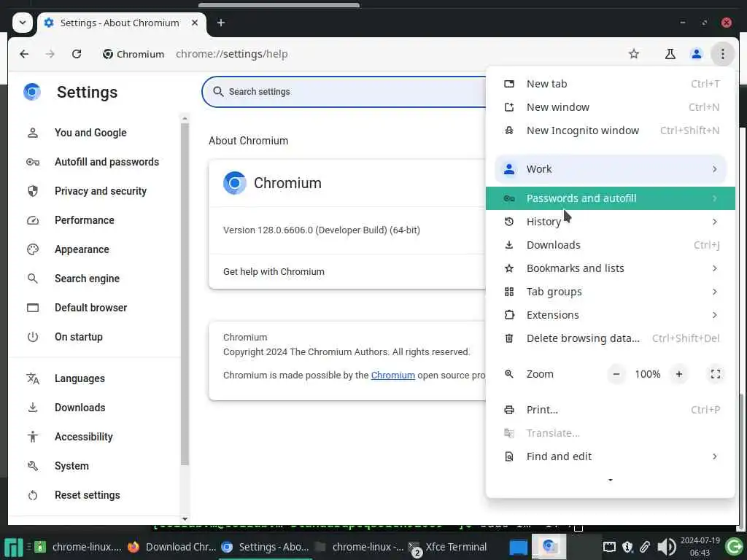Click the History clock icon
The width and height of the screenshot is (747, 560).
(x=508, y=222)
